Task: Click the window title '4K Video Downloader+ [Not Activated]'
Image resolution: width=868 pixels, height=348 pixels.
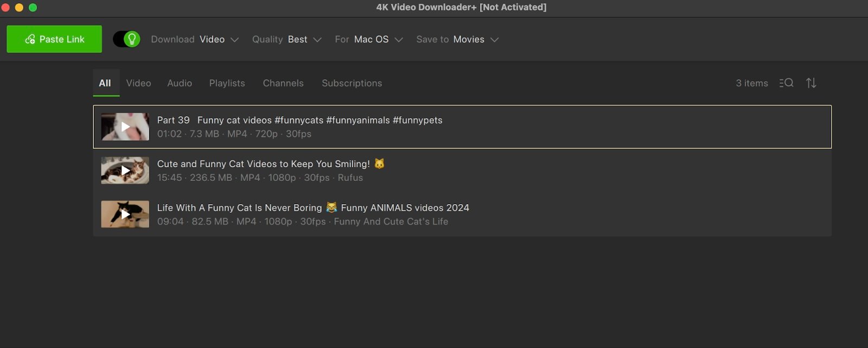Action: click(461, 7)
